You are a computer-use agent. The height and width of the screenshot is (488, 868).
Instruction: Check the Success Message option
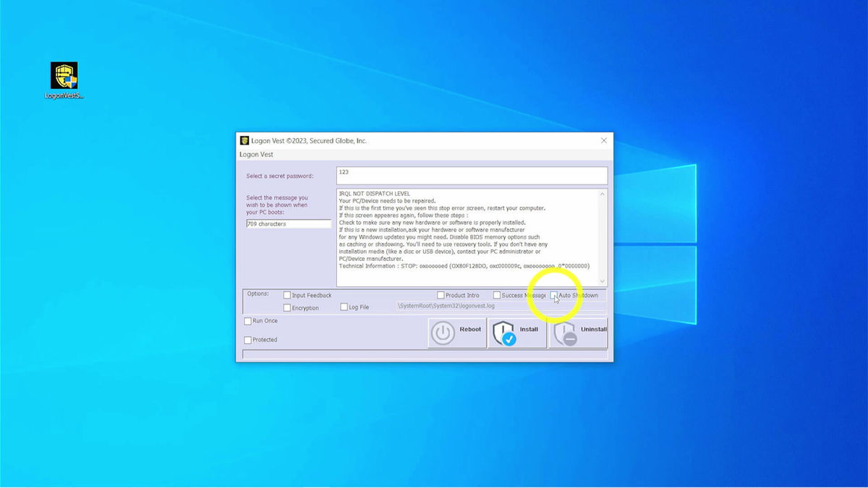[497, 295]
